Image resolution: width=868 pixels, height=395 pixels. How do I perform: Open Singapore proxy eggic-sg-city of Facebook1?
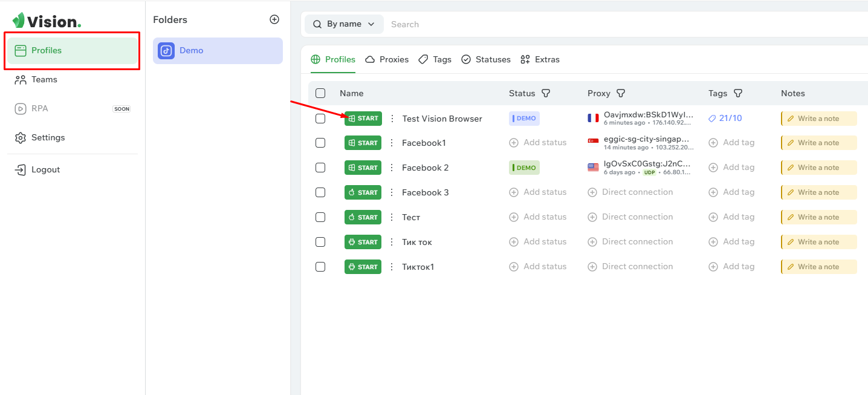click(641, 143)
